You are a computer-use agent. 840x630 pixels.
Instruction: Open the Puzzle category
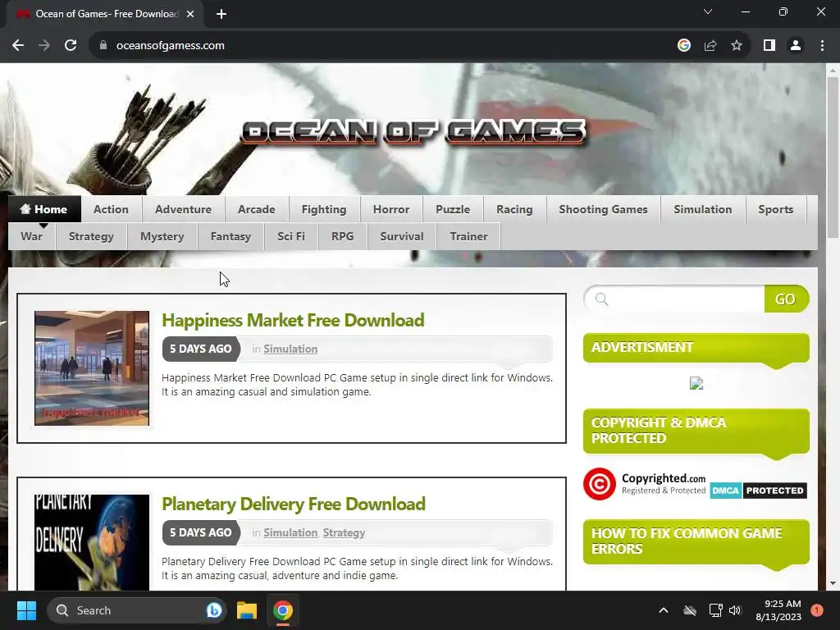coord(453,209)
